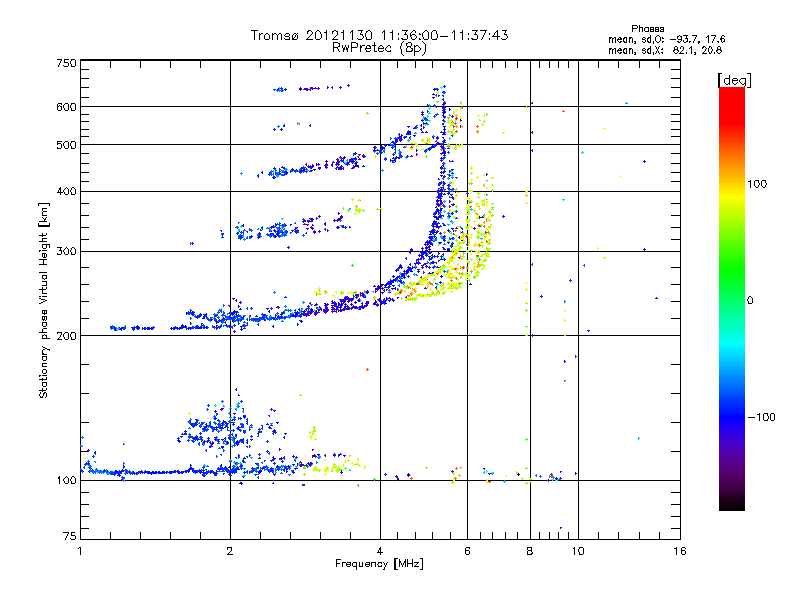Click the y-axis tick label '300'
Viewport: 800px width, 600px height.
coord(66,251)
